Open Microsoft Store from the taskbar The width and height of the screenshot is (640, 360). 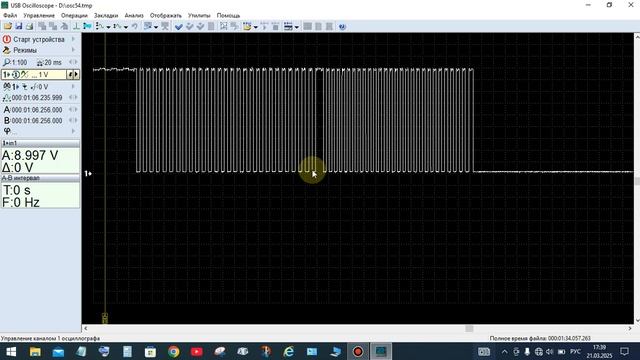151,351
